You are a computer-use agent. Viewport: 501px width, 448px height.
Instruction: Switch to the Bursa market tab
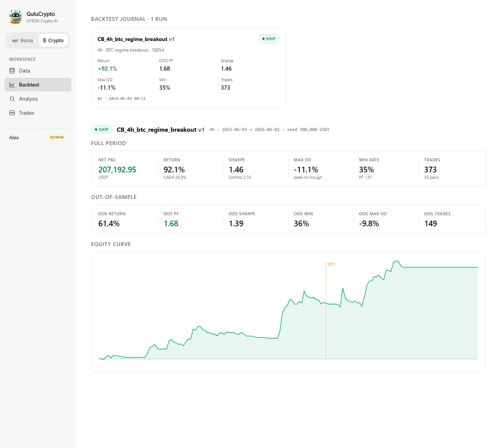(23, 40)
